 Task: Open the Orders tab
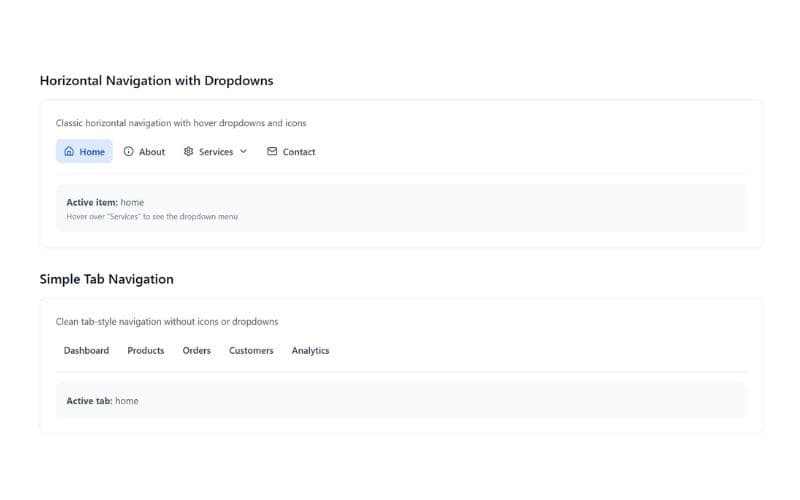196,351
